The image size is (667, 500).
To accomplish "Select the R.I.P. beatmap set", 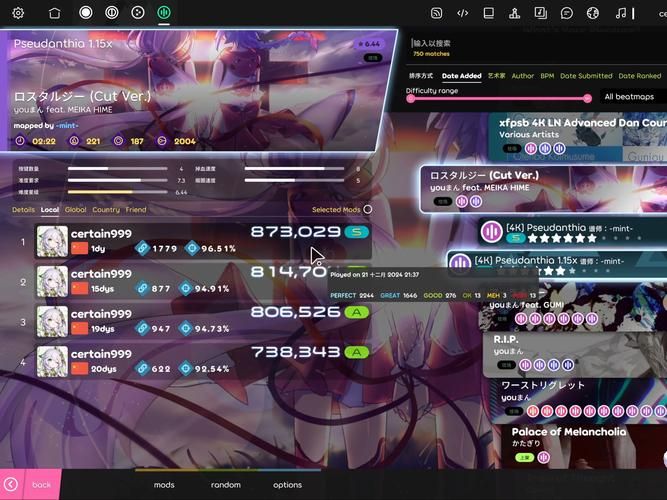I will click(575, 354).
